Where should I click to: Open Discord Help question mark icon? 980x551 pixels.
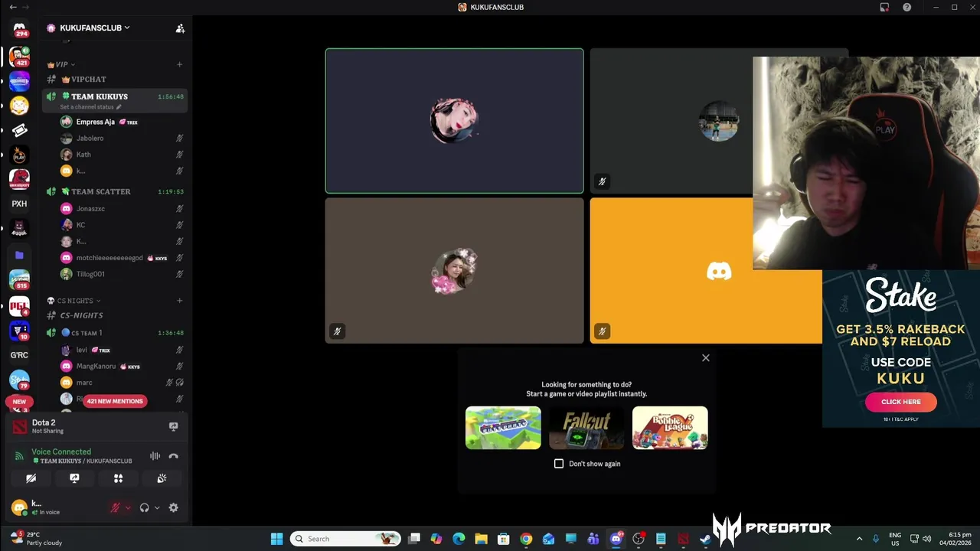click(x=907, y=7)
